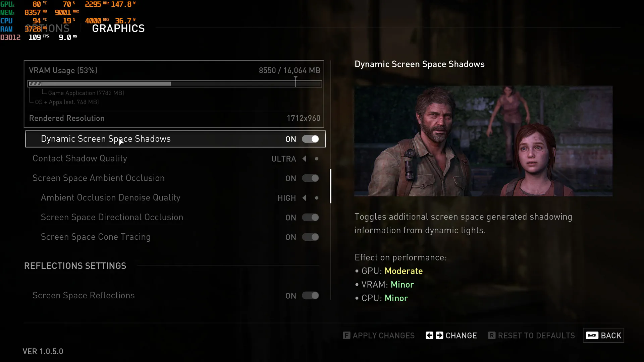Toggle Dynamic Screen Space Shadows switch
This screenshot has height=362, width=644.
pyautogui.click(x=310, y=139)
